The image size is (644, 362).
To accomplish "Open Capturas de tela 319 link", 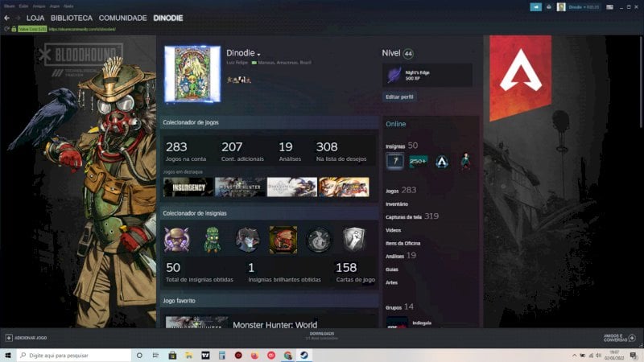I will tap(412, 216).
